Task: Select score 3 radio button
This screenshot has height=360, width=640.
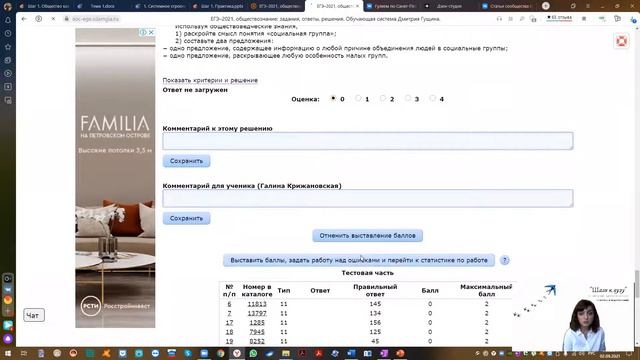Action: click(x=408, y=98)
